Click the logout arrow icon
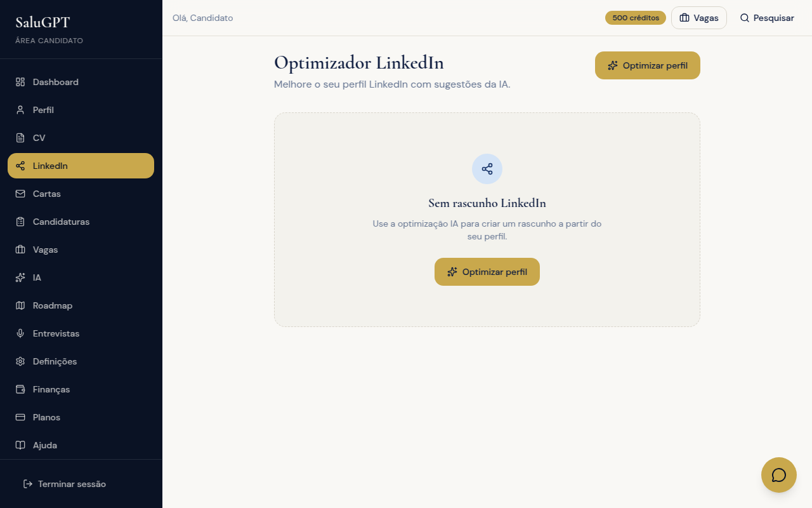 (x=28, y=484)
